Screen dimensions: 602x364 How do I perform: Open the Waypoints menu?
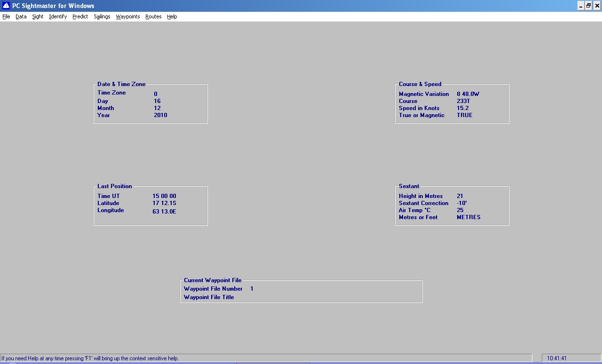(127, 16)
